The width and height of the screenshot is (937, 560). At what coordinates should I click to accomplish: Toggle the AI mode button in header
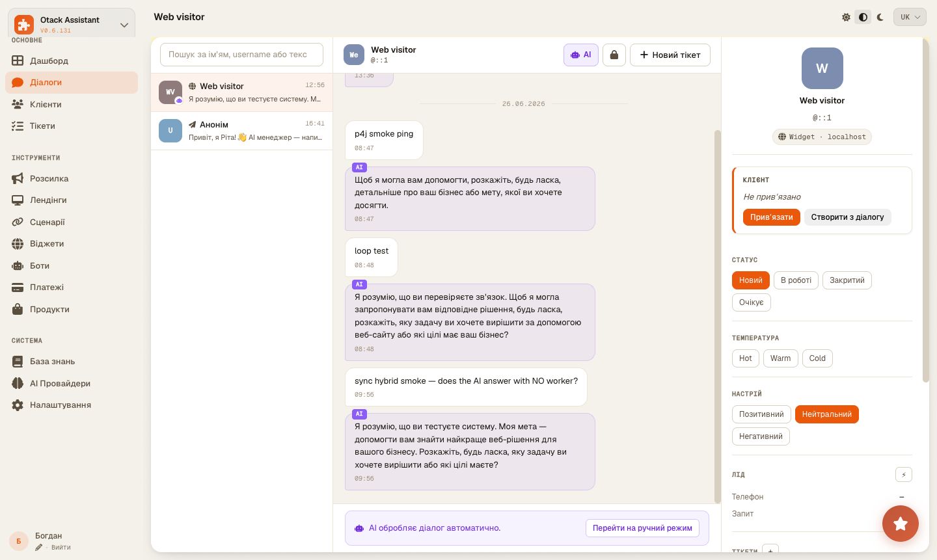(x=581, y=55)
